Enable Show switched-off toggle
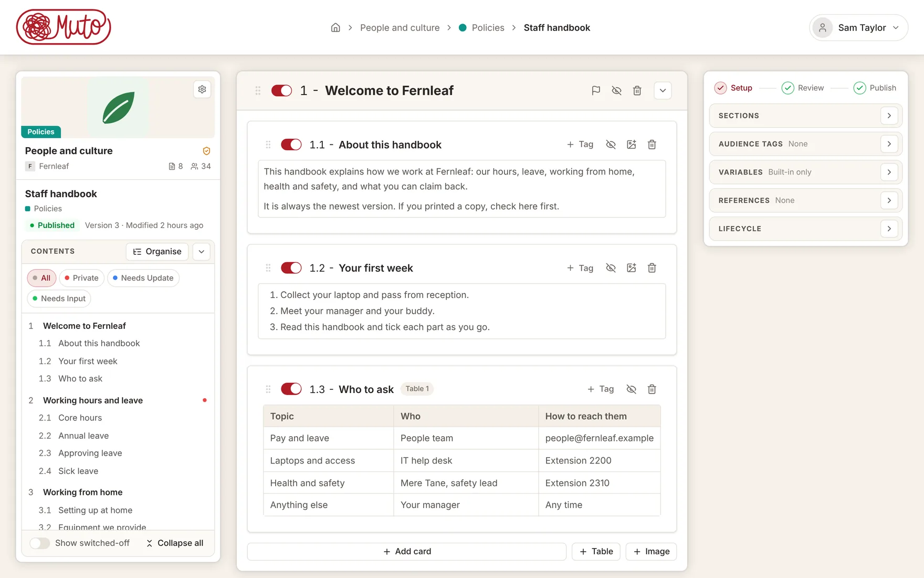 click(40, 543)
